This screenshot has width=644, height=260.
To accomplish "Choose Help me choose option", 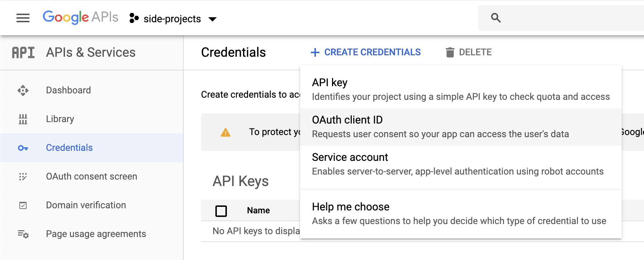I will 461,214.
